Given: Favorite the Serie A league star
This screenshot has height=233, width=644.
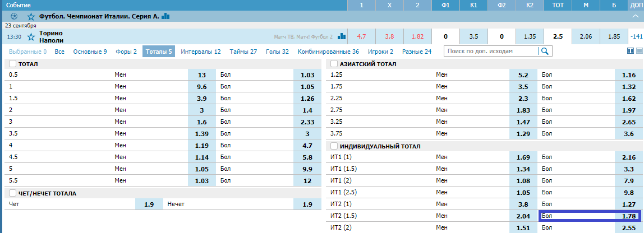Looking at the screenshot, I should (x=31, y=16).
